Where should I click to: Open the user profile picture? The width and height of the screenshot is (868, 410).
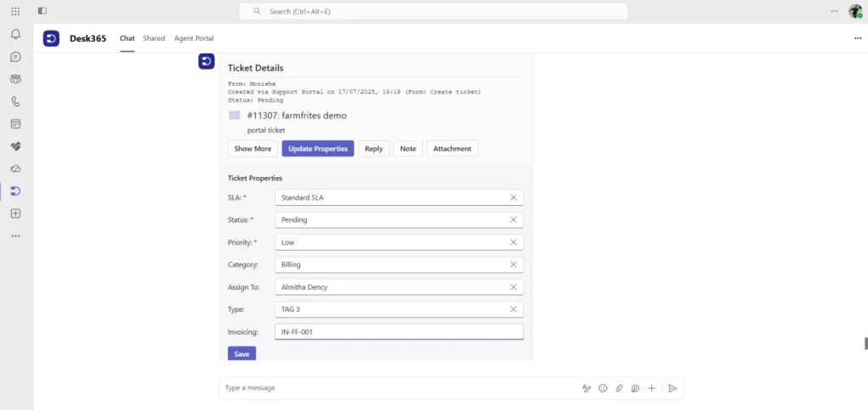855,11
